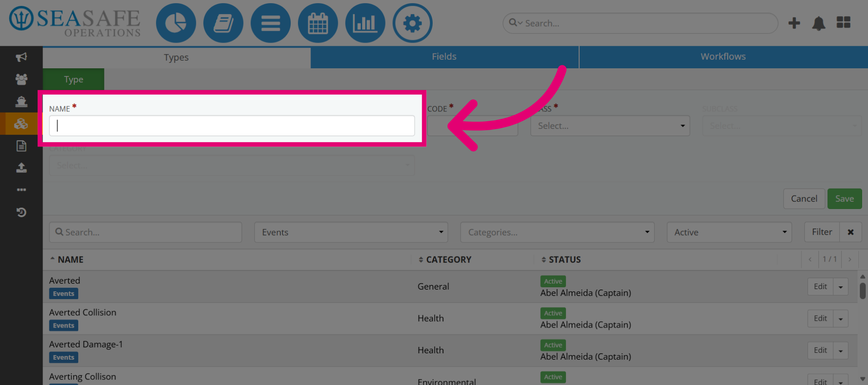This screenshot has height=385, width=868.
Task: Open the apps grid icon
Action: point(844,22)
